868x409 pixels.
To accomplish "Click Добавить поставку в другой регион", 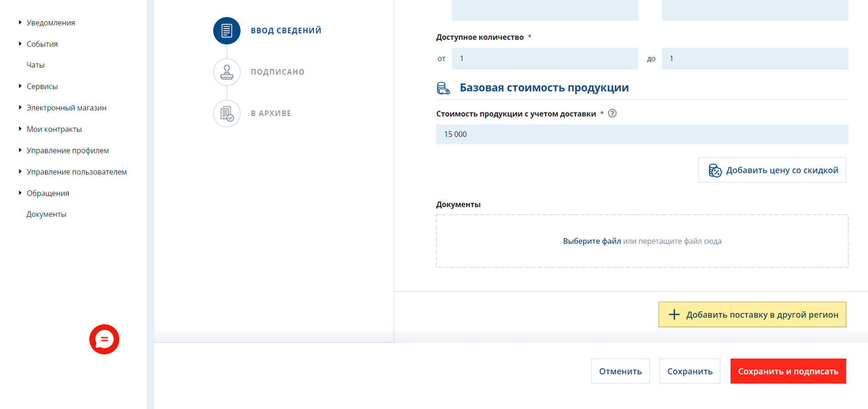I will (752, 315).
